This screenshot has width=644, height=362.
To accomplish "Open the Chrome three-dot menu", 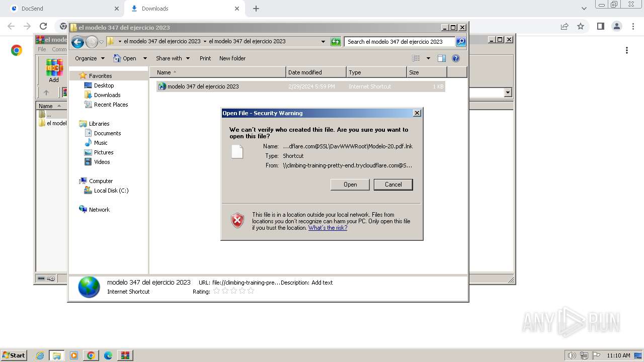I will click(x=633, y=26).
